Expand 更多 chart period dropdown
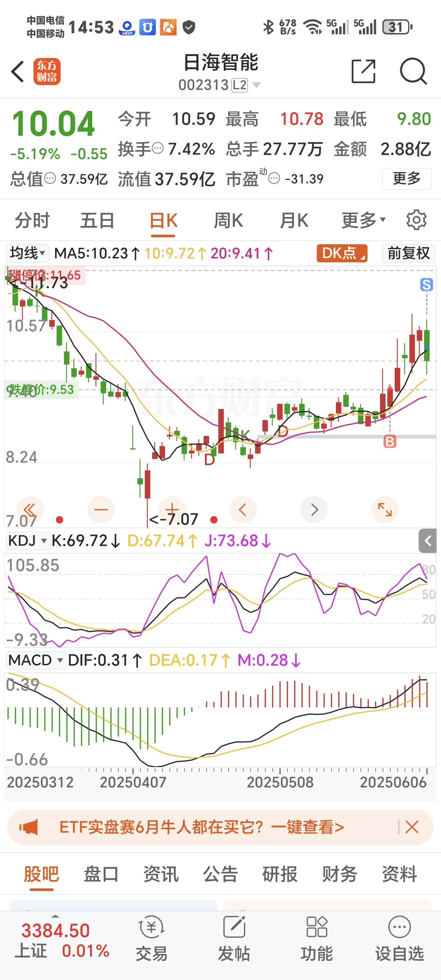 [363, 220]
